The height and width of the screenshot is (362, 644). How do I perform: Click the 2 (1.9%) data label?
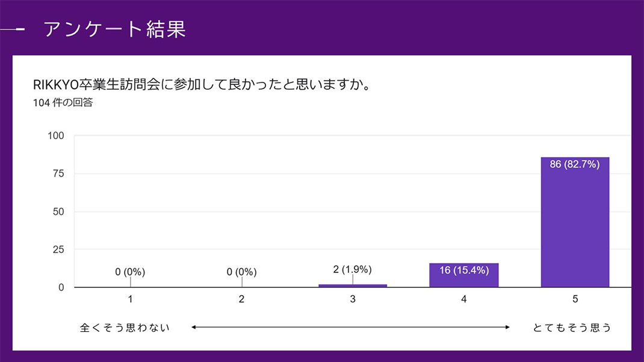coord(353,269)
